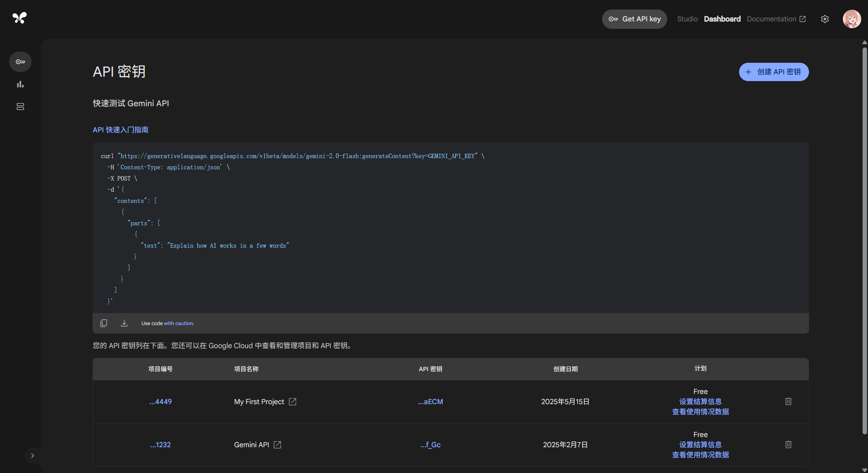The width and height of the screenshot is (868, 473).
Task: Click the butterfly logo at top left
Action: pyautogui.click(x=19, y=18)
